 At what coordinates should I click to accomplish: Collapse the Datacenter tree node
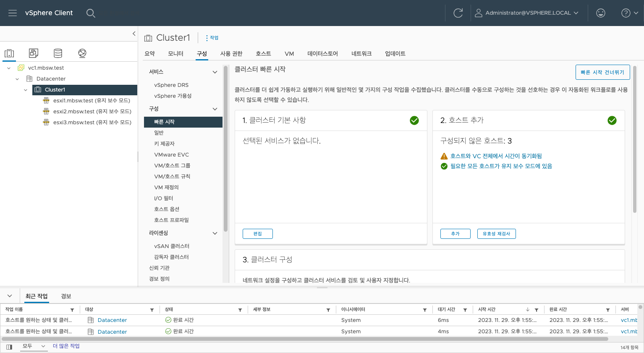17,79
